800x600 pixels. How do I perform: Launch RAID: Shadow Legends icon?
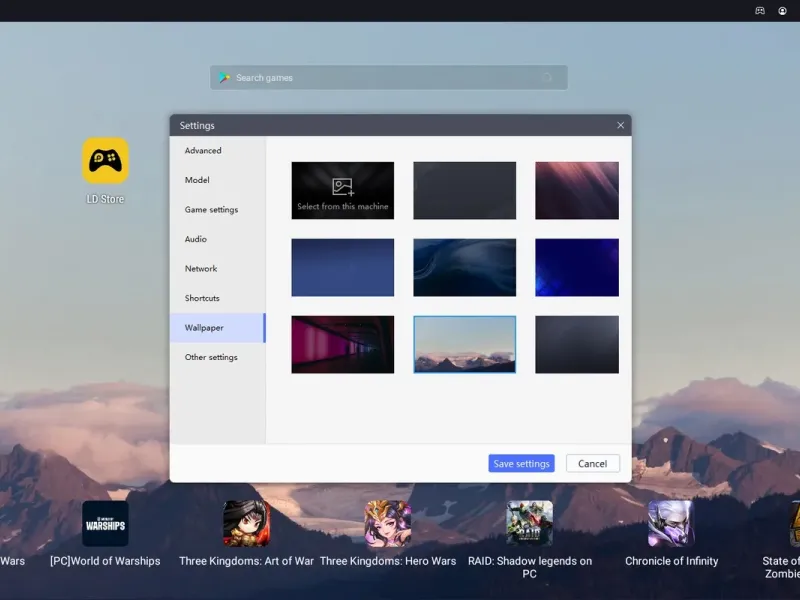(530, 523)
